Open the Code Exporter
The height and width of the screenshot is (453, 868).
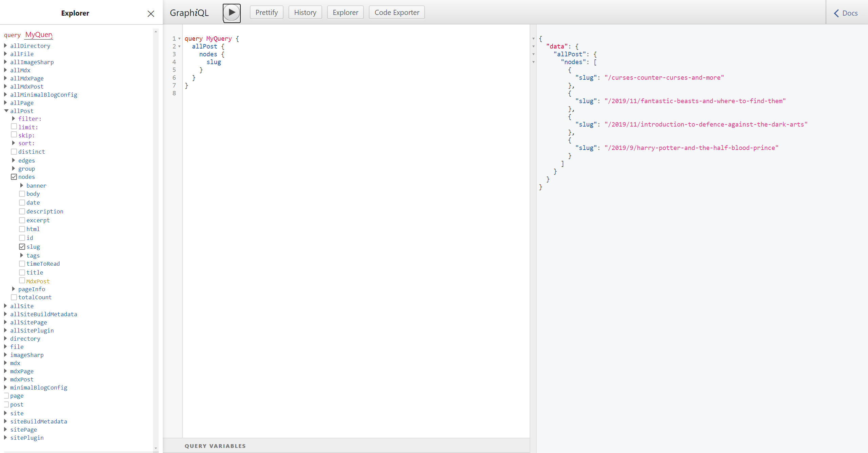[x=396, y=12]
